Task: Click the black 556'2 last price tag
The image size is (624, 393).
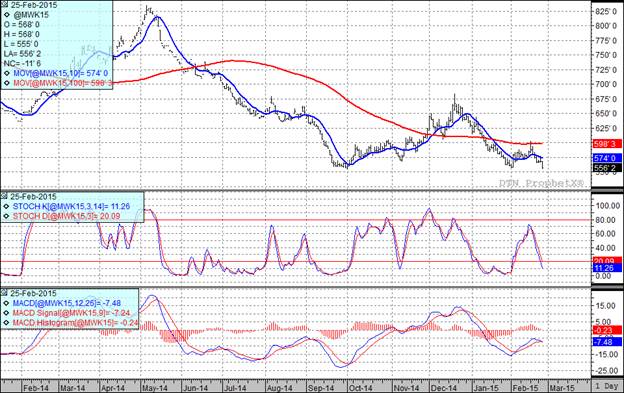Action: coord(607,168)
